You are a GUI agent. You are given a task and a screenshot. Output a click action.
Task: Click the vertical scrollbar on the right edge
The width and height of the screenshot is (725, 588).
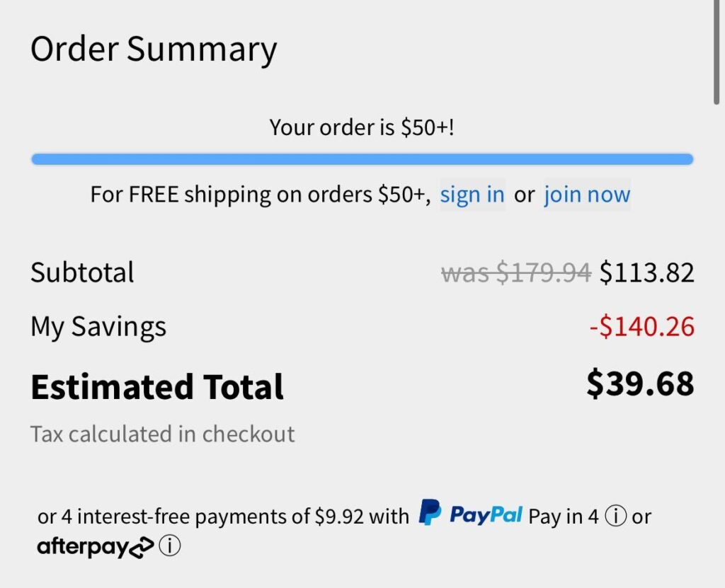[x=717, y=53]
